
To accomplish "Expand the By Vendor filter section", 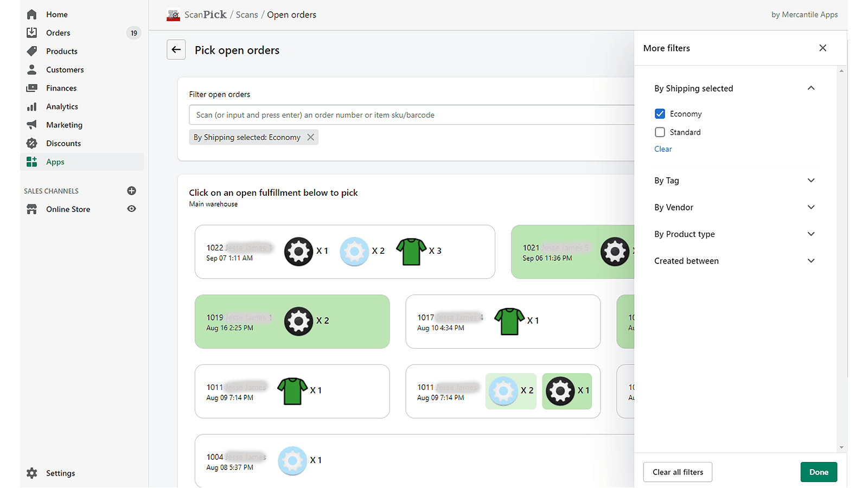I will coord(811,207).
